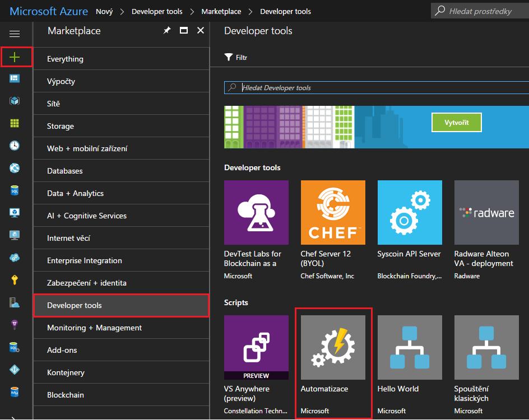Open the Automatizace tile
This screenshot has height=420, width=529.
(333, 365)
